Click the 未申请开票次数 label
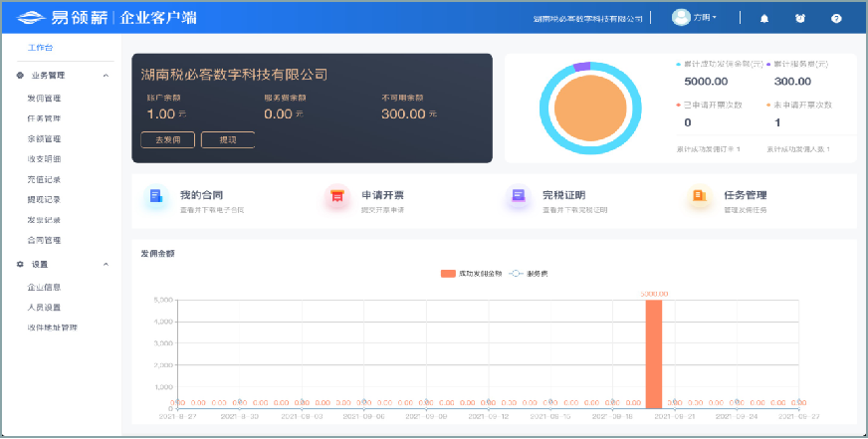This screenshot has height=439, width=868. [802, 105]
